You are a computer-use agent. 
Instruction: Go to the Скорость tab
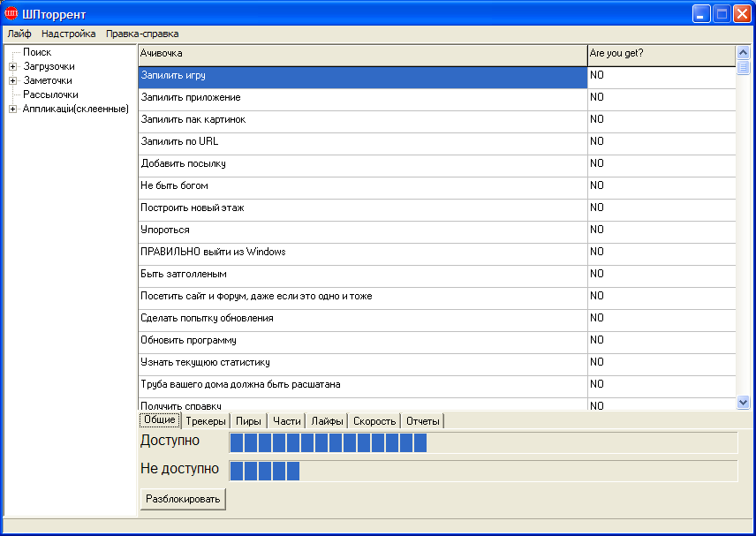pyautogui.click(x=374, y=421)
